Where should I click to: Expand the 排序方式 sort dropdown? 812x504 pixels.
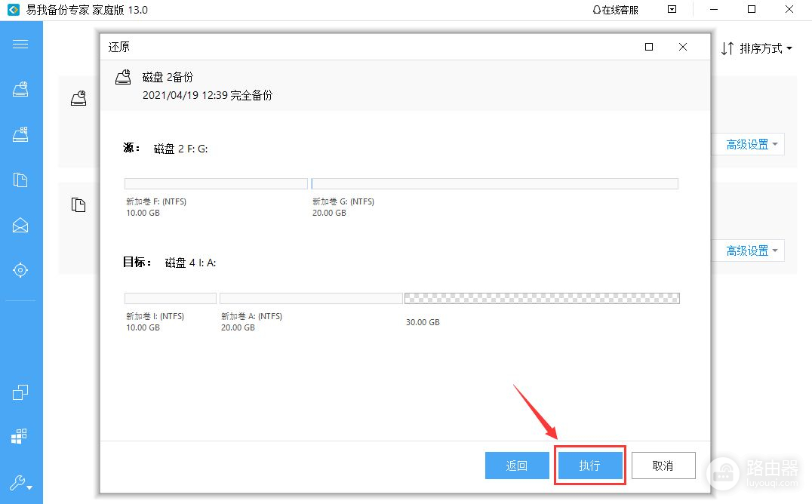(x=756, y=49)
